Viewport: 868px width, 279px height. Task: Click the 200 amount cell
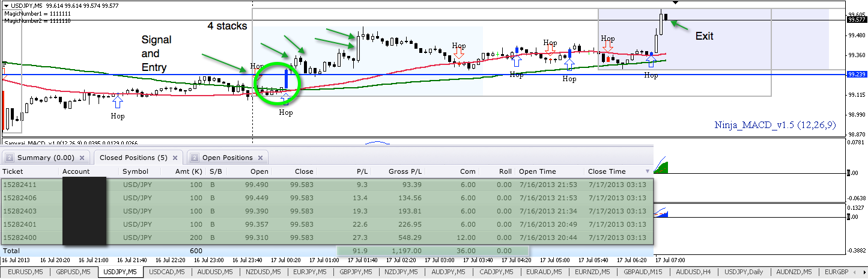coord(196,238)
